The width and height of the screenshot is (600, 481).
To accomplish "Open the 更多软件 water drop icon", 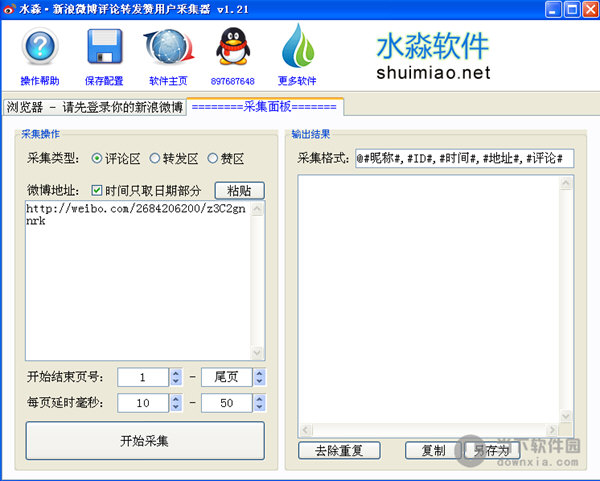I will (x=298, y=46).
